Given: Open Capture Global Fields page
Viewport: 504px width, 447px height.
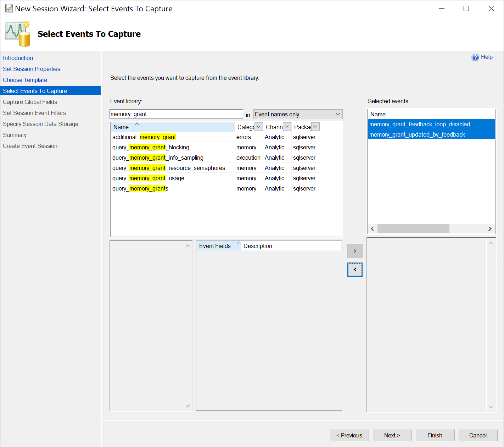Looking at the screenshot, I should [x=30, y=102].
